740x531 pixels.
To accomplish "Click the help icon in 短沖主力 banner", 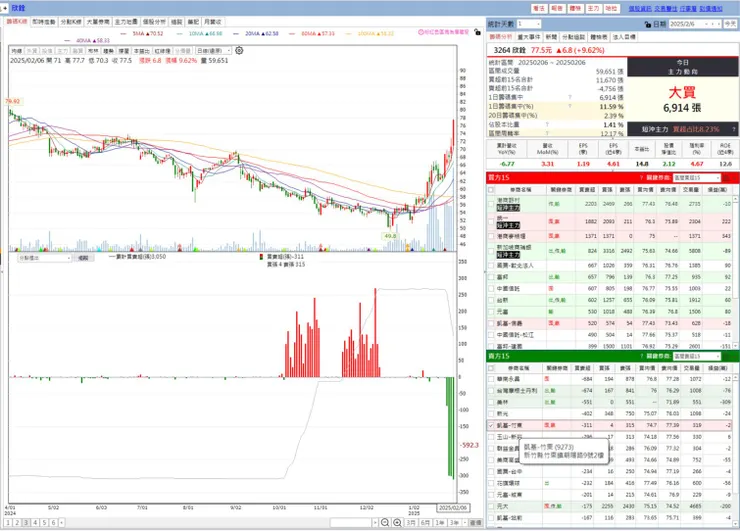I will [733, 129].
